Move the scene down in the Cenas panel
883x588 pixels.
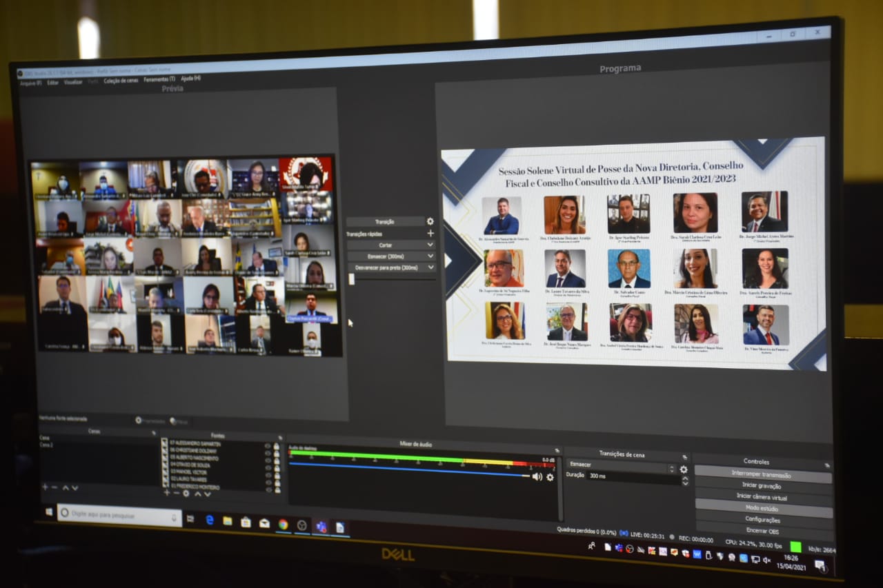[75, 487]
